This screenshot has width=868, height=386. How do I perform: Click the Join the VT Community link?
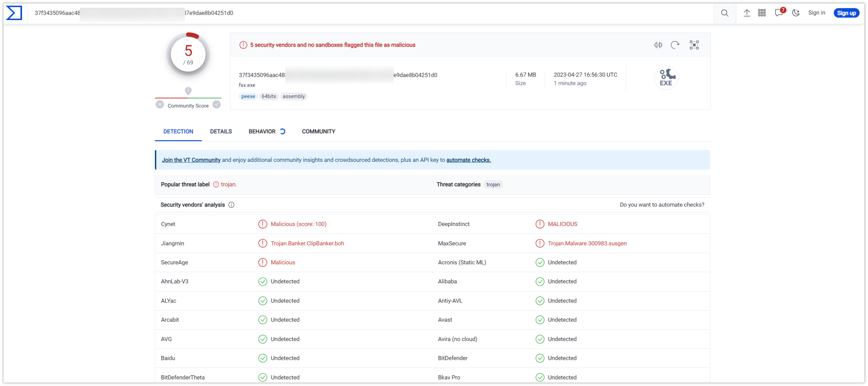point(191,160)
